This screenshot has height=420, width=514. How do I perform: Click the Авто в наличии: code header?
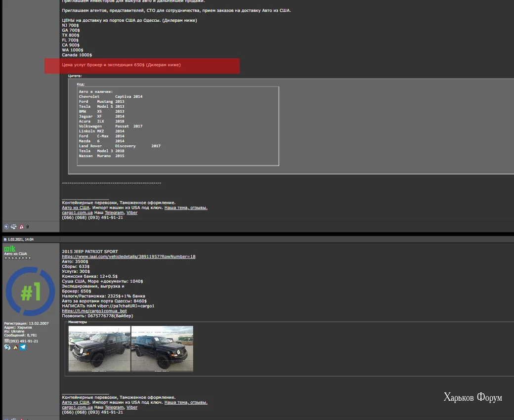tap(96, 92)
